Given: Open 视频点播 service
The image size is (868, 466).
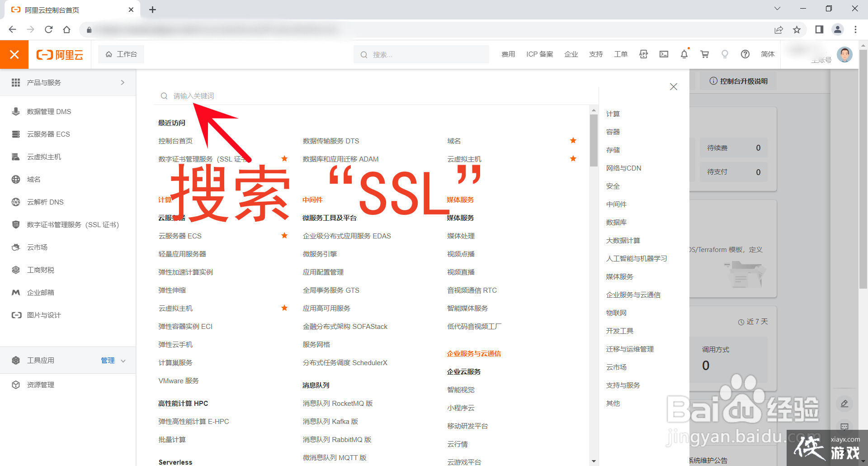Looking at the screenshot, I should tap(461, 254).
